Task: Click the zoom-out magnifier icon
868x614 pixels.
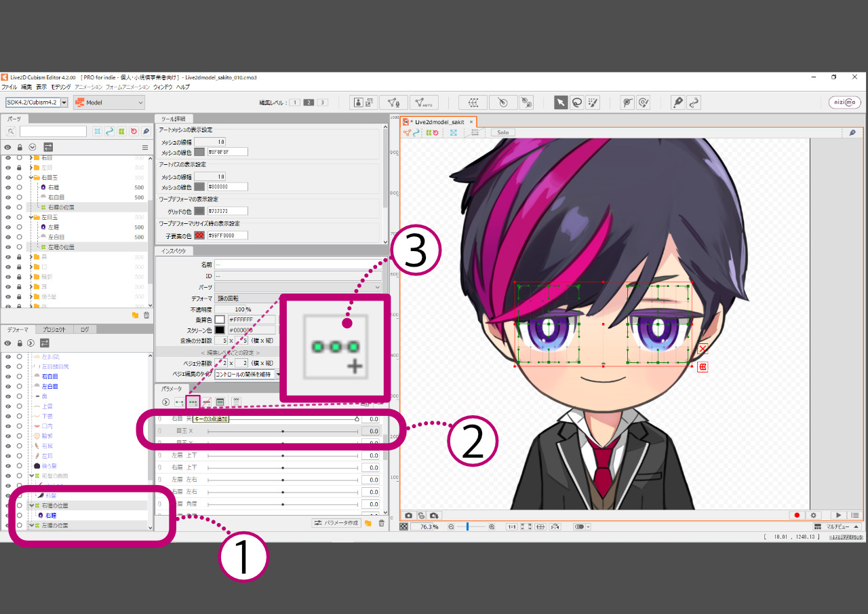Action: [x=451, y=526]
